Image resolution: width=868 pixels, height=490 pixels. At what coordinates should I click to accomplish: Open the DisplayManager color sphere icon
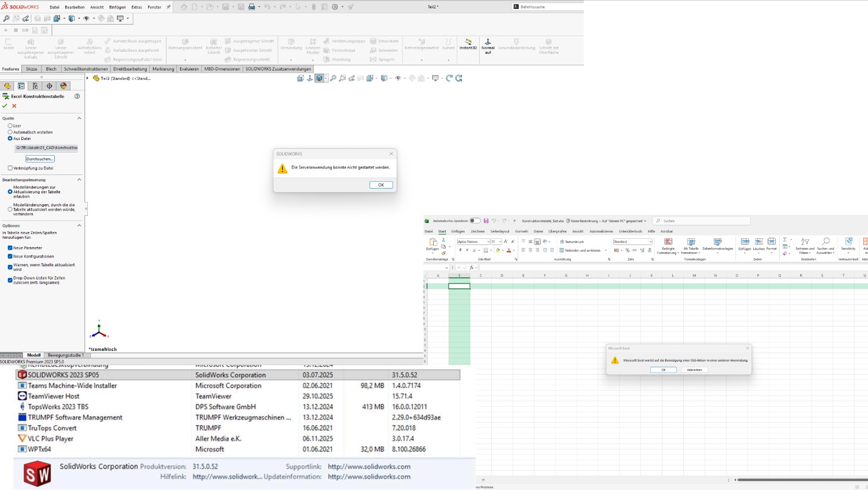click(64, 86)
